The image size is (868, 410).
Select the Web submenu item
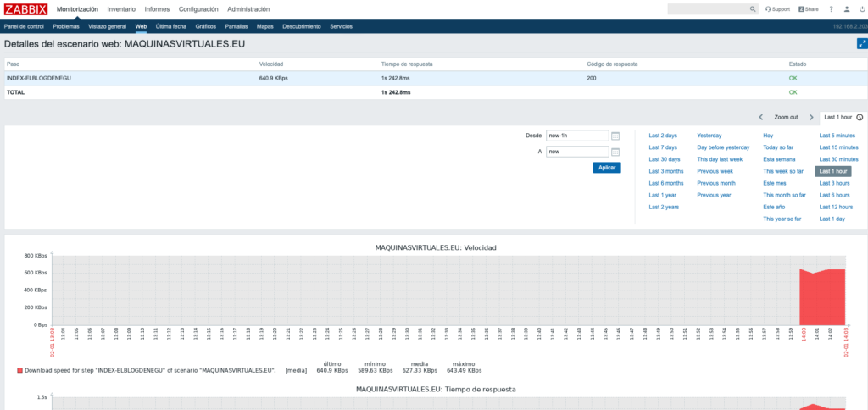click(x=141, y=26)
